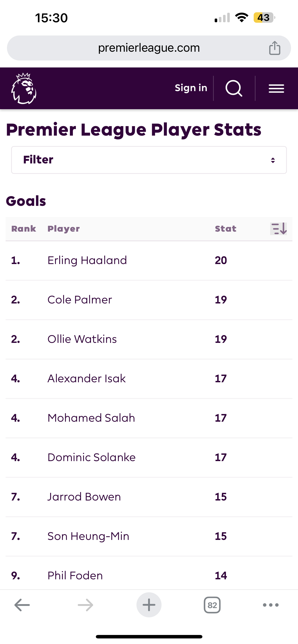The image size is (298, 644).
Task: Open Jarrod Bowen's player entry
Action: tap(84, 497)
